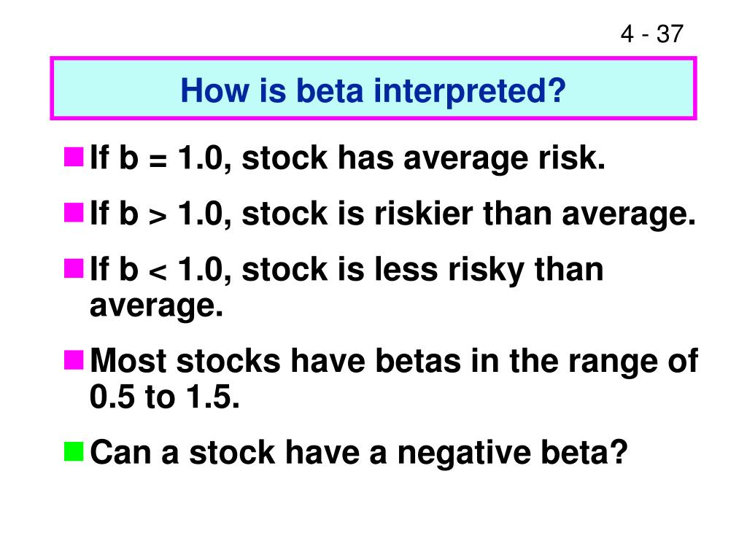Click the magenta border of the title box
This screenshot has width=747, height=560.
point(373,58)
